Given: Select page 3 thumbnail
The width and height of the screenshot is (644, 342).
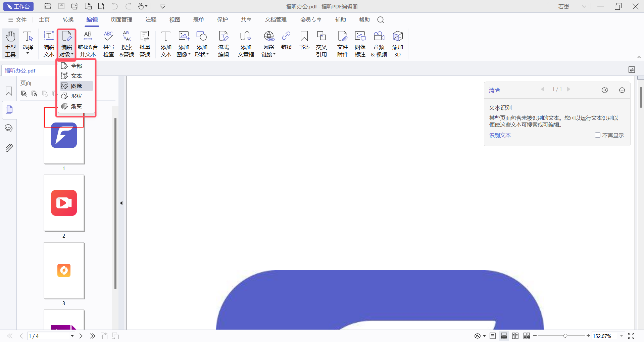Looking at the screenshot, I should click(64, 271).
